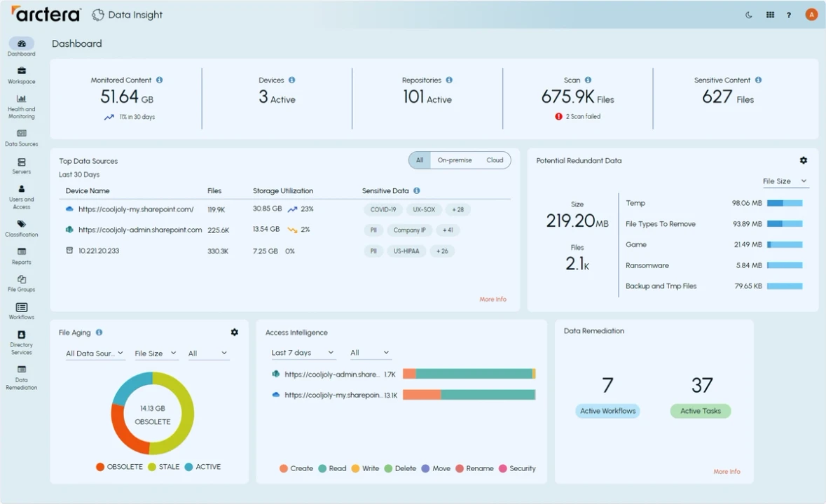Switch Top Data Sources to On-premise
Screen dimensions: 826x504
pos(455,160)
